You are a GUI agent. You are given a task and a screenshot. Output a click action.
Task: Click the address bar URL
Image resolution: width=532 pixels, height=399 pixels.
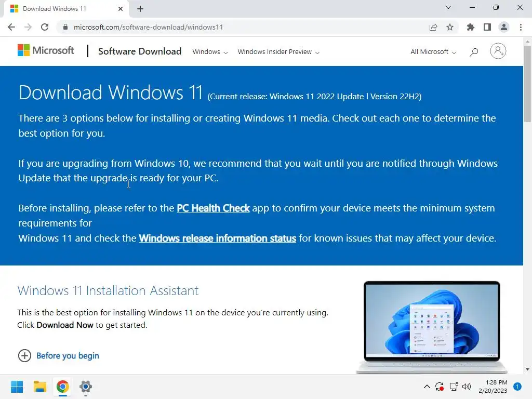148,27
